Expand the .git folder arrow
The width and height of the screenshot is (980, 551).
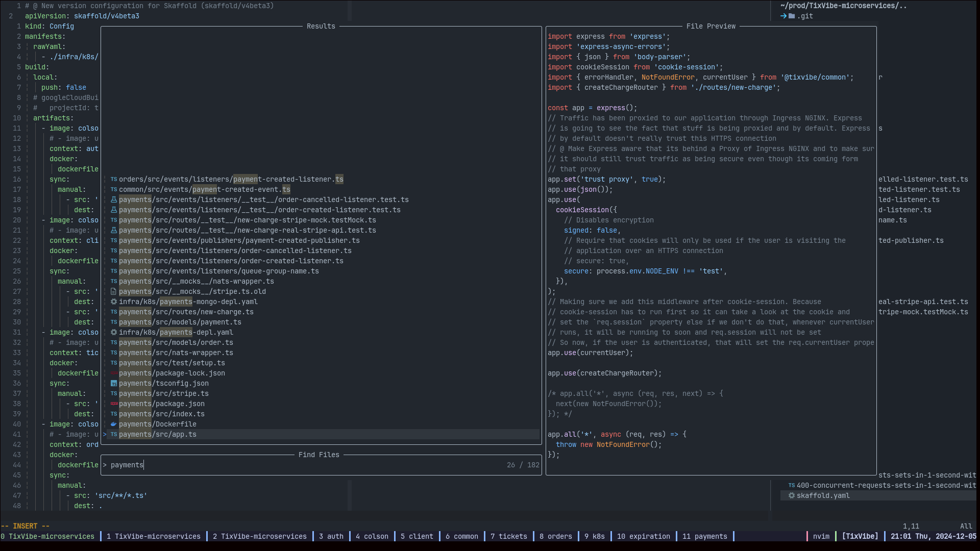click(783, 16)
